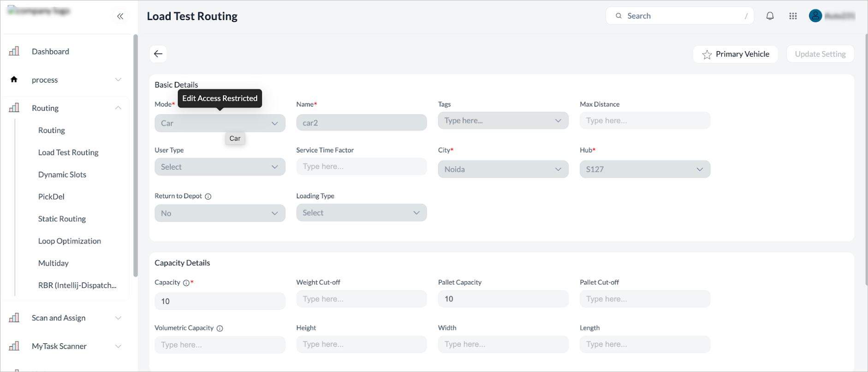
Task: Open Static Routing menu item
Action: point(62,219)
